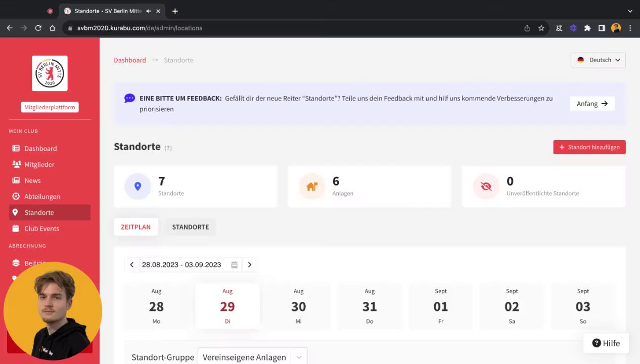Open the calendar picker icon

[235, 264]
